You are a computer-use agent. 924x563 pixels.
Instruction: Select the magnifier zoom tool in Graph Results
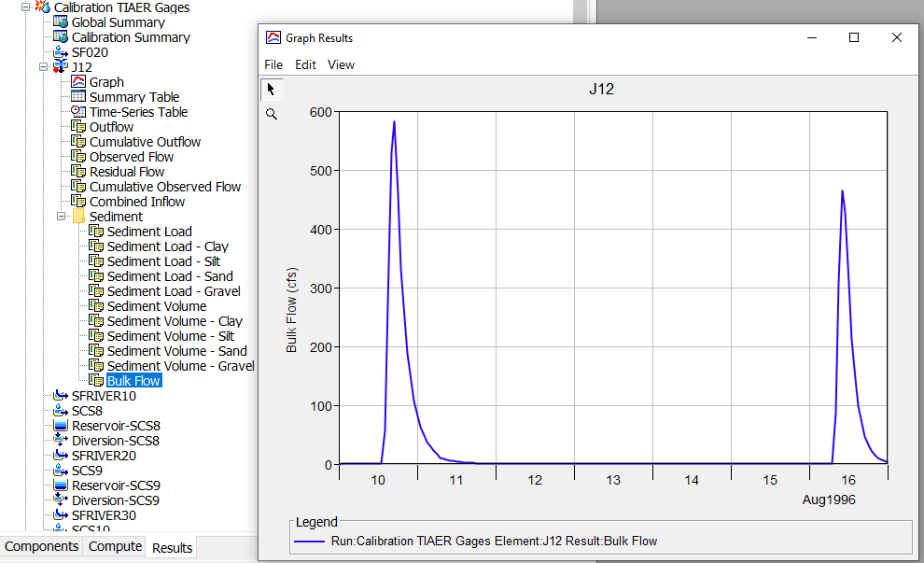pos(271,113)
